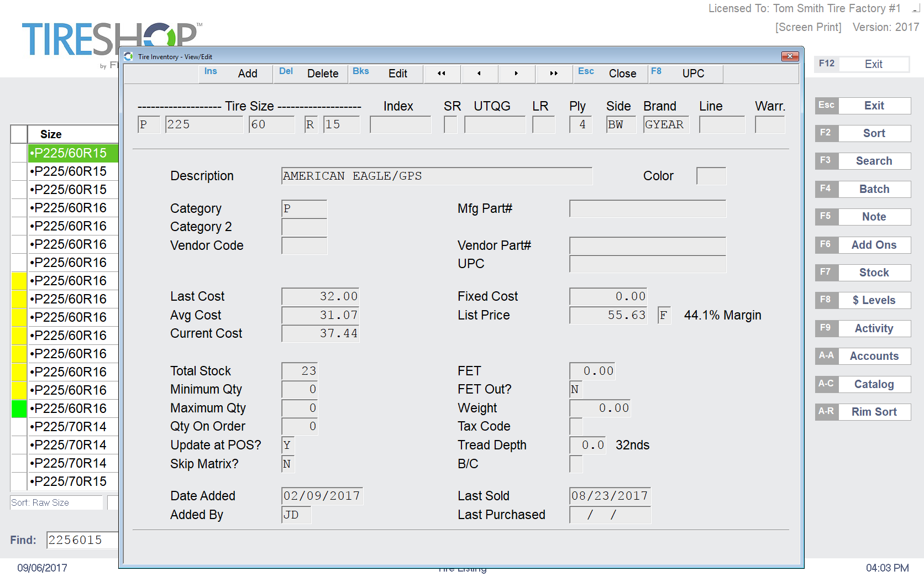The width and height of the screenshot is (924, 576).
Task: Click the F12 Exit button
Action: point(862,64)
